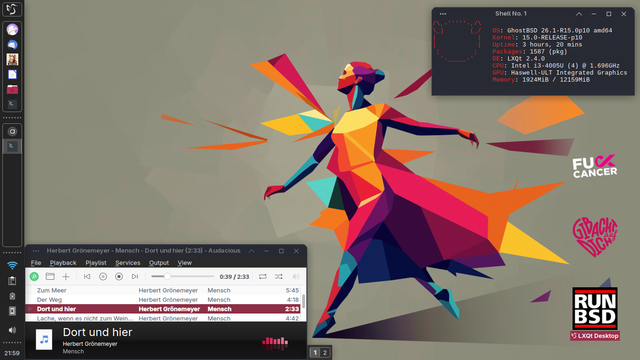Select the 'Der Weg' playlist row
This screenshot has height=360, width=640.
point(164,300)
